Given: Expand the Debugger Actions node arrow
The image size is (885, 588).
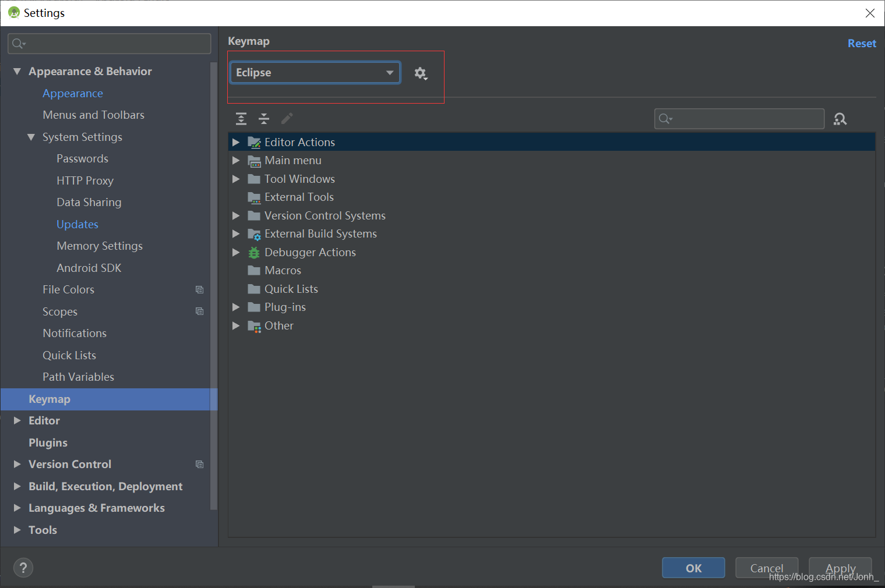Looking at the screenshot, I should pyautogui.click(x=236, y=252).
